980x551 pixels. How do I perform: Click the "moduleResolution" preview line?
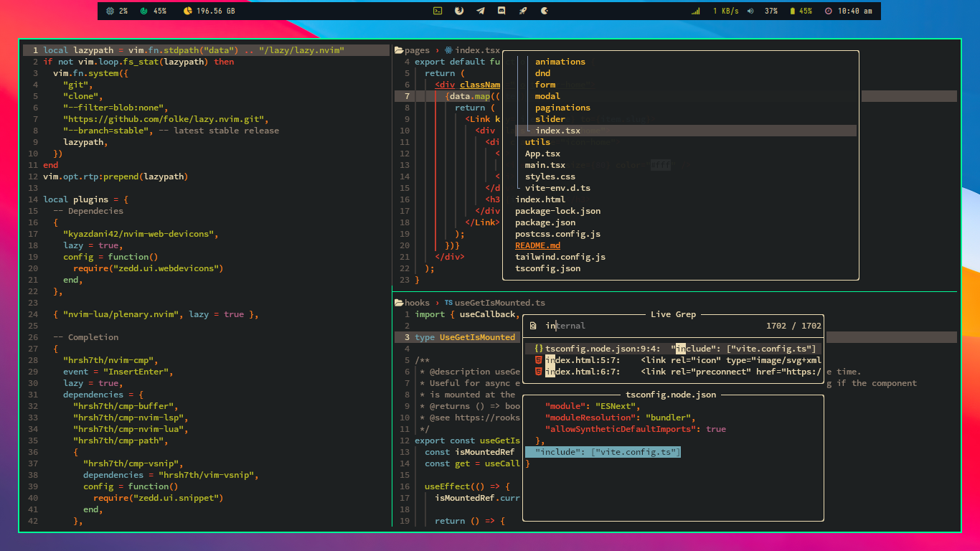pos(621,418)
